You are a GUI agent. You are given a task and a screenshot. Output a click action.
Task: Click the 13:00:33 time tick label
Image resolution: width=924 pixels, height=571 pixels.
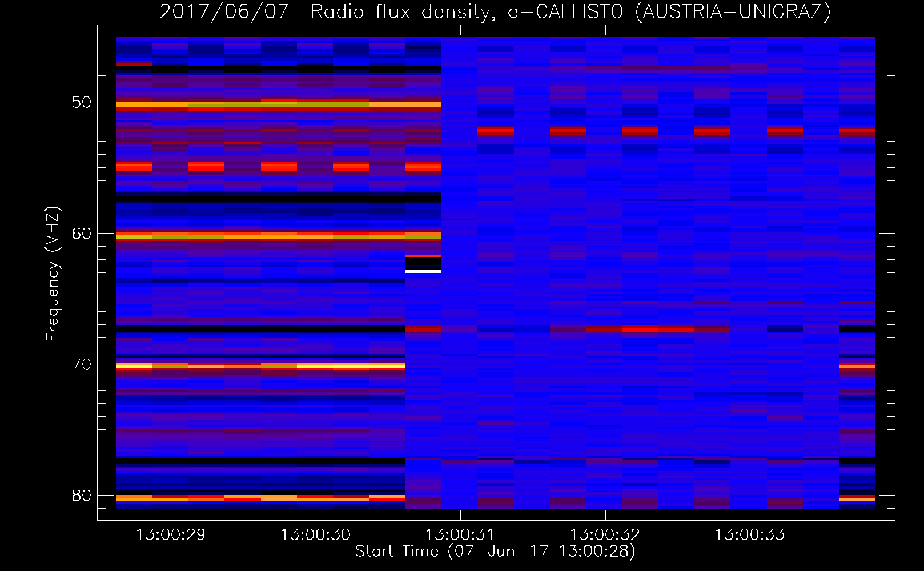750,535
